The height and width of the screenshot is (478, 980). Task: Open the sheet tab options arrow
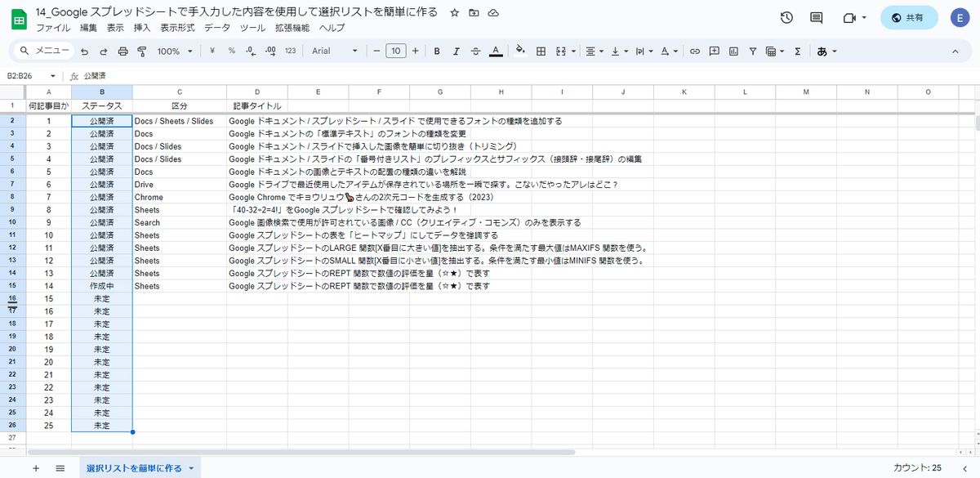191,468
